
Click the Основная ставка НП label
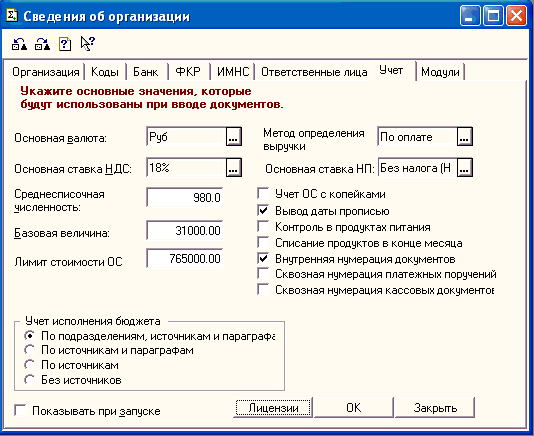click(320, 169)
